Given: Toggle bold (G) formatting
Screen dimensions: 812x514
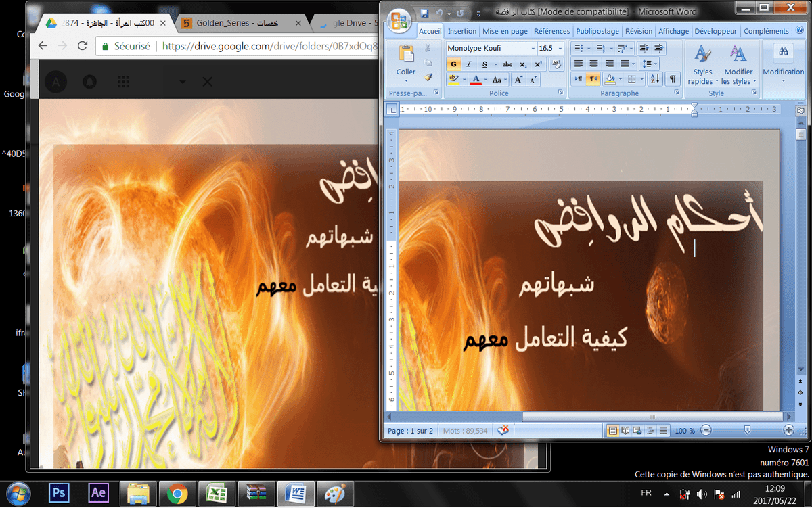Looking at the screenshot, I should click(453, 64).
